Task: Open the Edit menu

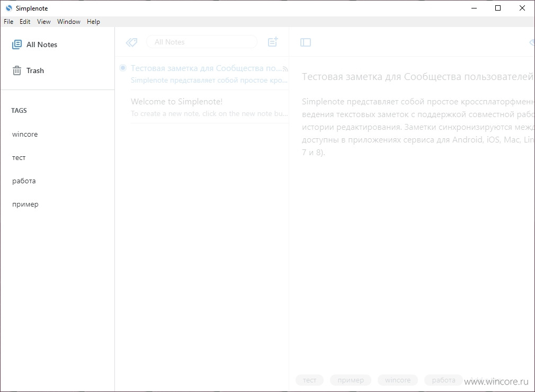Action: (25, 22)
